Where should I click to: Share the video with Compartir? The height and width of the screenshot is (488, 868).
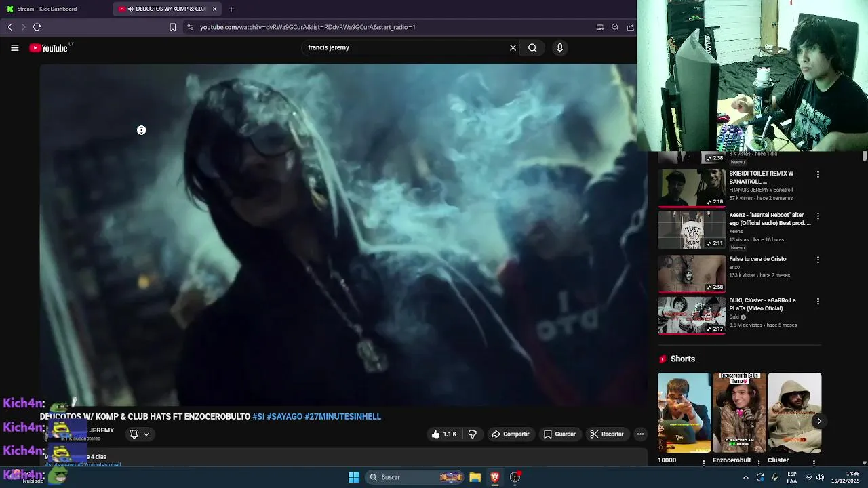[x=510, y=434]
